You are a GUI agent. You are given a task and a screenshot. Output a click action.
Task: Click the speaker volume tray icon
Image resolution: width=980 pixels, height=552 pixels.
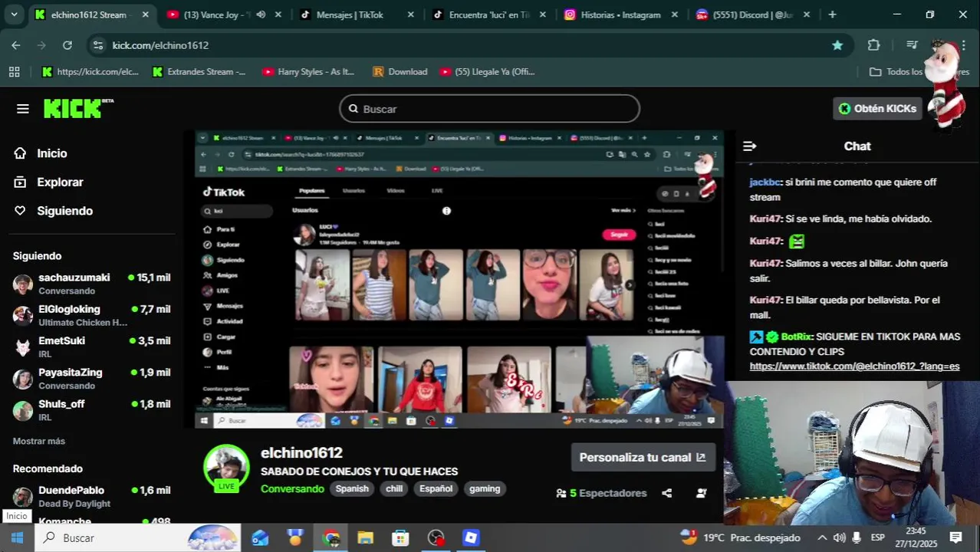tap(839, 537)
